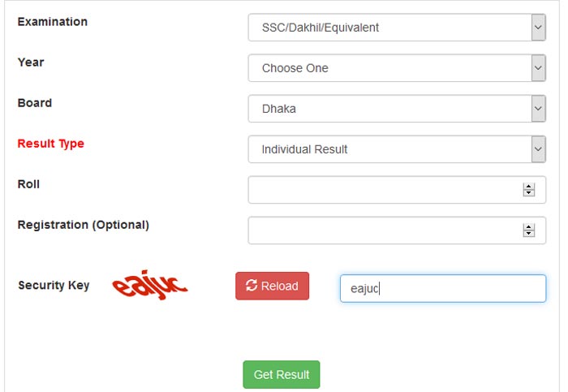Expand the Year dropdown showing Choose One
Image resolution: width=568 pixels, height=392 pixels.
pyautogui.click(x=397, y=68)
